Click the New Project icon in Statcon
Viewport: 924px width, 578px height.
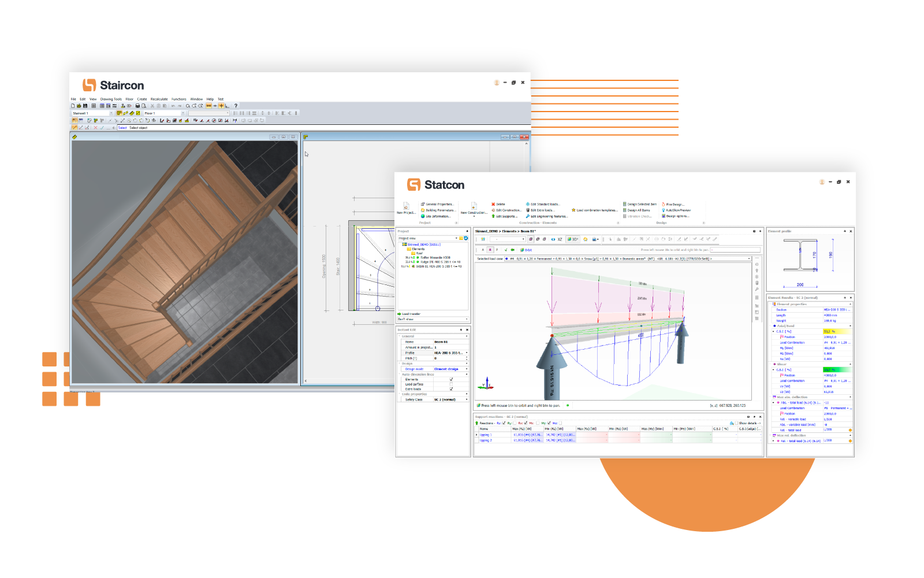coord(406,208)
